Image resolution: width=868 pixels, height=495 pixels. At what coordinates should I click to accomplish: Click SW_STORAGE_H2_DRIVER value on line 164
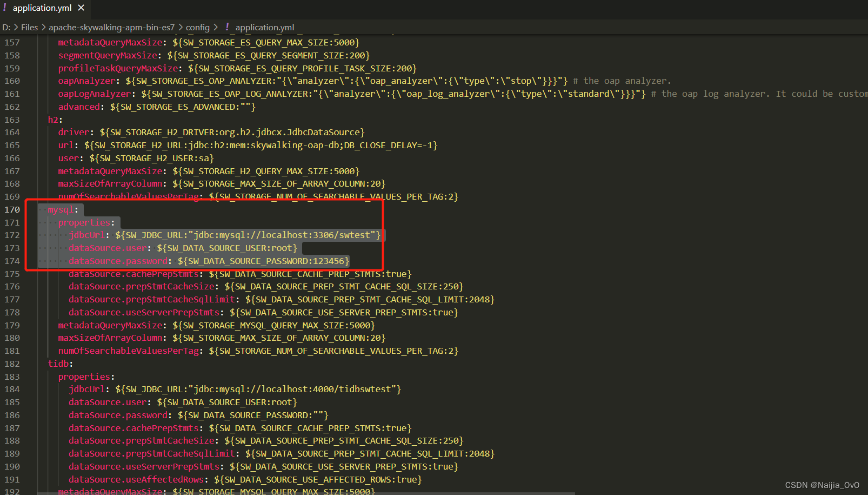tap(232, 132)
